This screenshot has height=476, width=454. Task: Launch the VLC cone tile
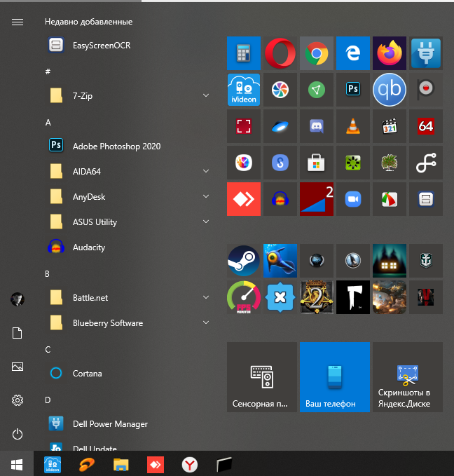[x=353, y=126]
